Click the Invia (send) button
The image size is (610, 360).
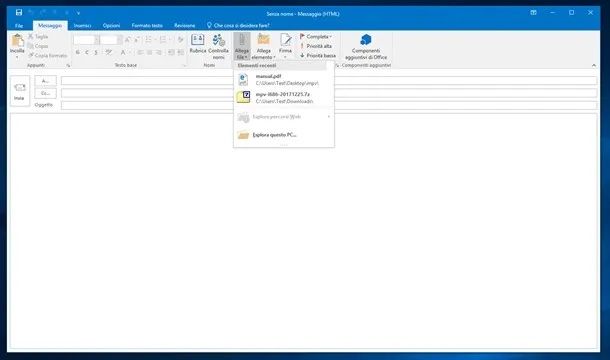19,91
